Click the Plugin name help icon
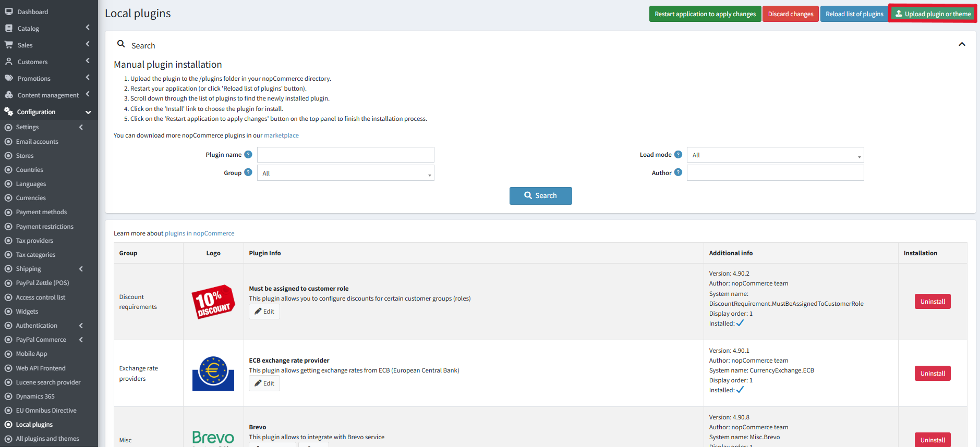The width and height of the screenshot is (980, 447). (248, 154)
